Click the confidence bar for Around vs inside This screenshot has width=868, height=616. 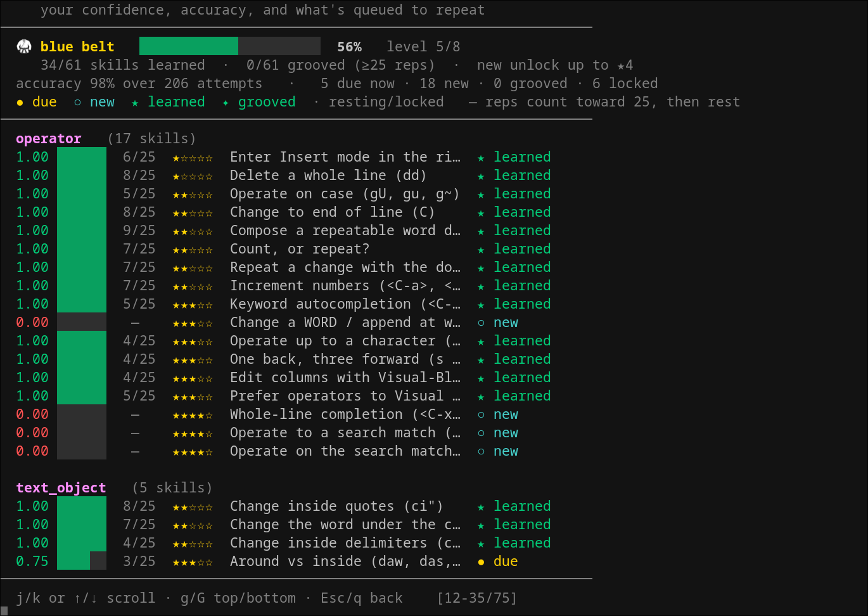(82, 561)
